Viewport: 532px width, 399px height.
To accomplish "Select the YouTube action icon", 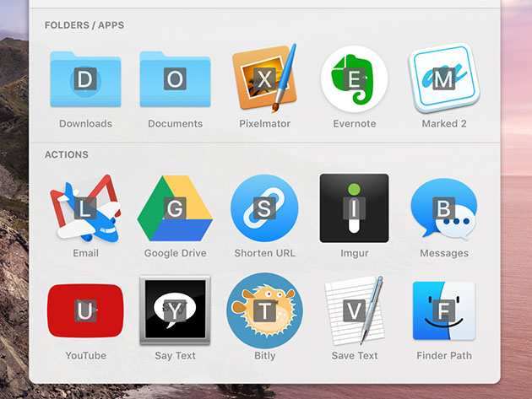I will tap(85, 310).
